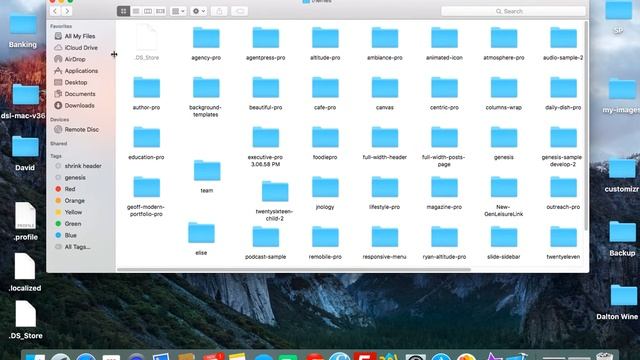Select the canvas folder

point(384,93)
